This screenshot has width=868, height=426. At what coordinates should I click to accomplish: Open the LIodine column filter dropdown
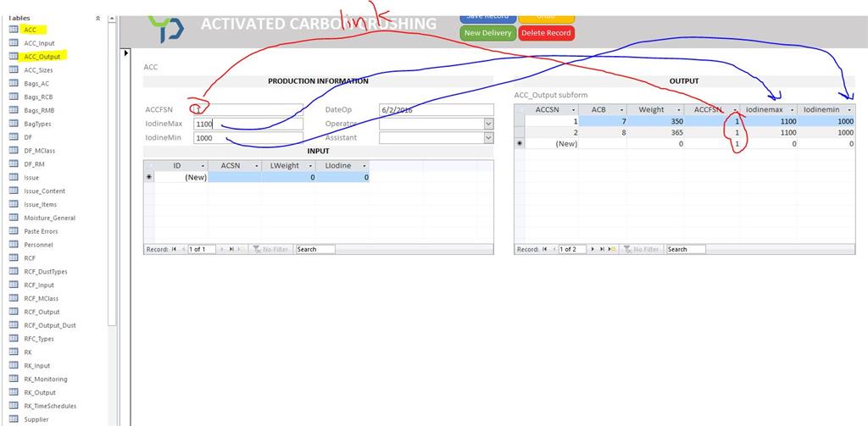(364, 166)
